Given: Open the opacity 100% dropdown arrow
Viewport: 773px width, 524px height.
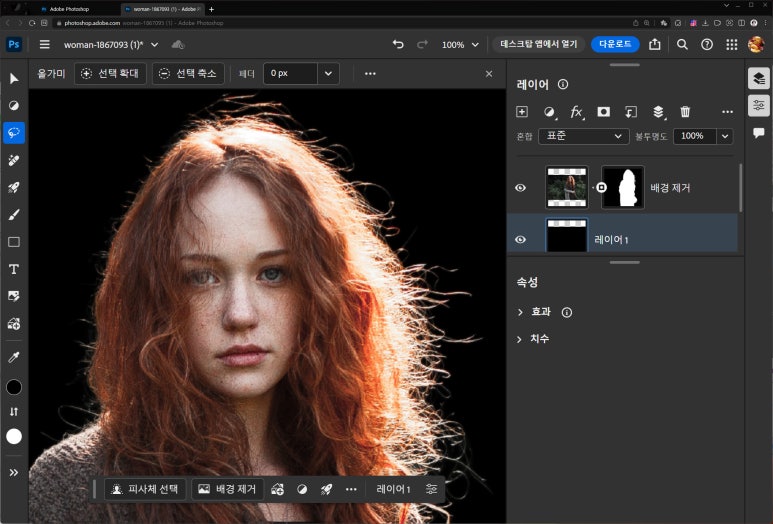Looking at the screenshot, I should pyautogui.click(x=724, y=136).
